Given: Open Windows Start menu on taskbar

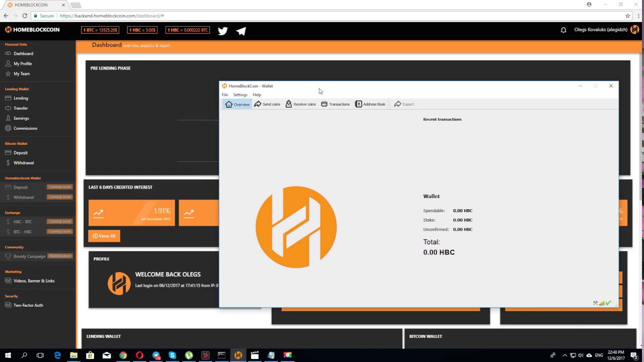Looking at the screenshot, I should [x=8, y=355].
